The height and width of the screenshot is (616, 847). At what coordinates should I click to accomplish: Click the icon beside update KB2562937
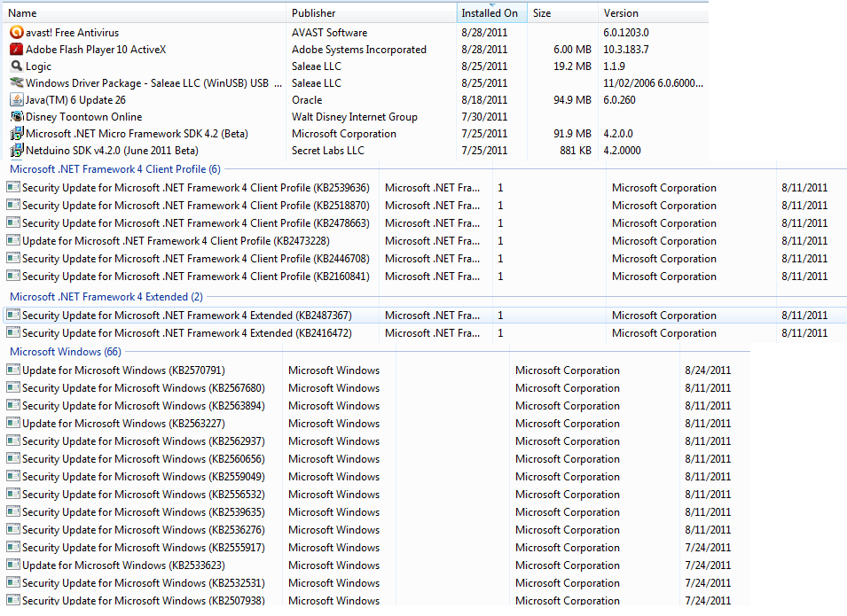coord(13,441)
